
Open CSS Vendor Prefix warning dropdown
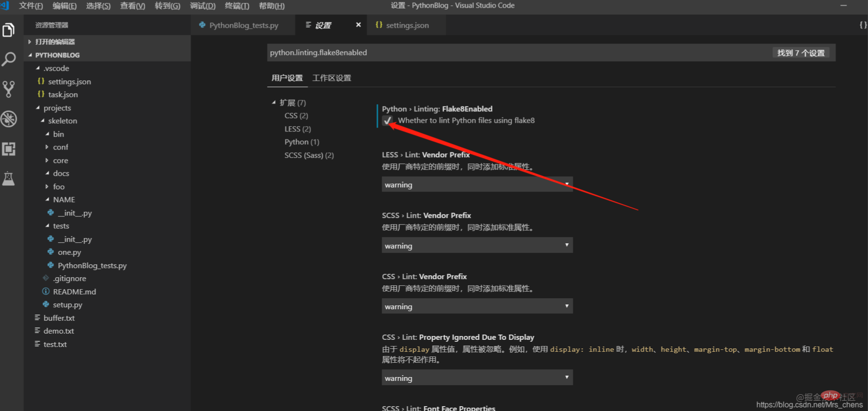(x=477, y=306)
